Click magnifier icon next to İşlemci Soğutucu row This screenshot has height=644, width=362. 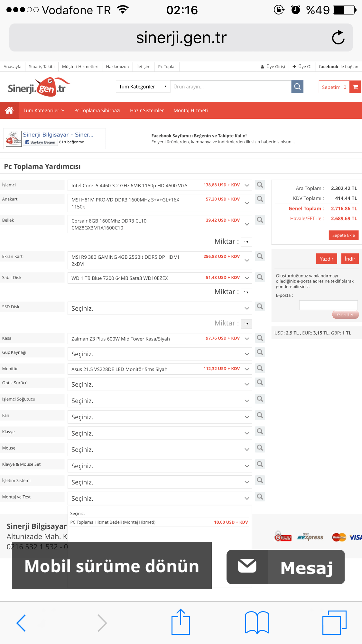click(260, 399)
